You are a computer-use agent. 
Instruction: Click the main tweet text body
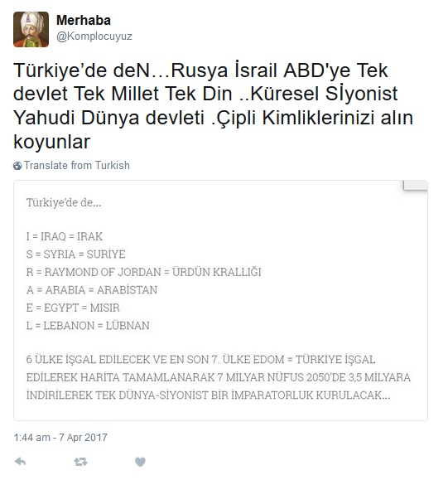tap(213, 105)
